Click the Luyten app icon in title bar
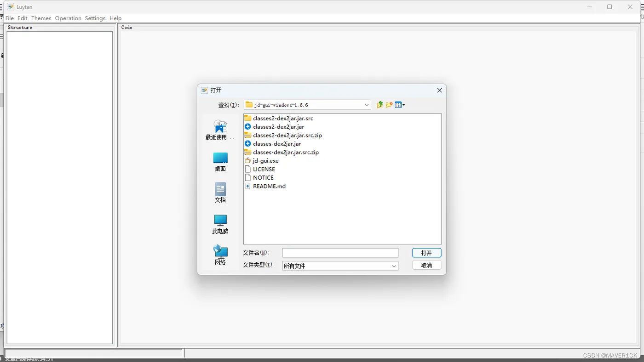This screenshot has width=644, height=362. [x=11, y=7]
